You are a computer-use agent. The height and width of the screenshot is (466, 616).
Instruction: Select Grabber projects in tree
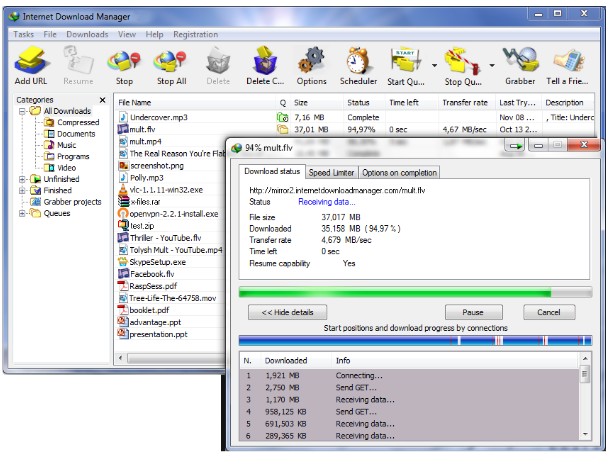(x=66, y=202)
